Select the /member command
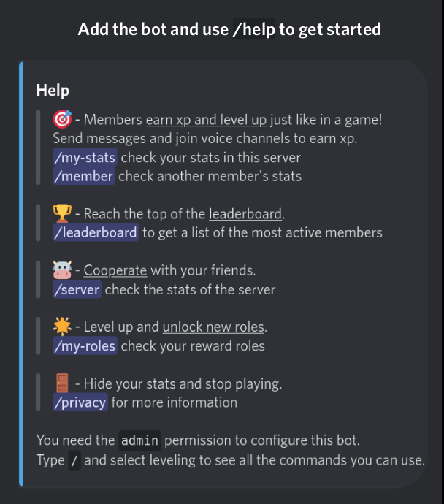 click(x=83, y=176)
